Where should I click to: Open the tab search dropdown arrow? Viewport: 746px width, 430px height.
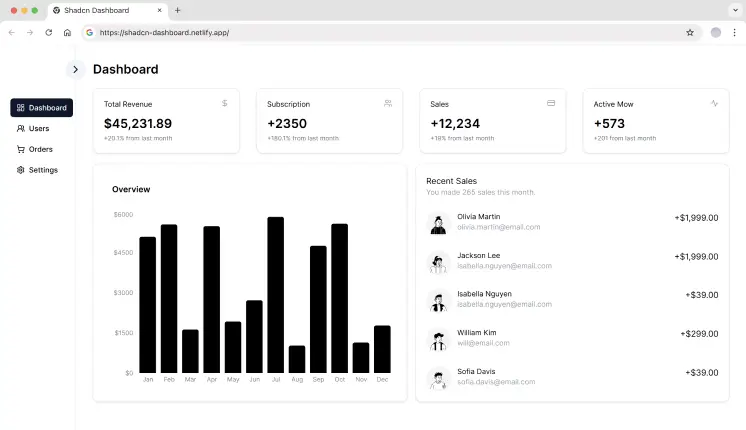pos(735,10)
